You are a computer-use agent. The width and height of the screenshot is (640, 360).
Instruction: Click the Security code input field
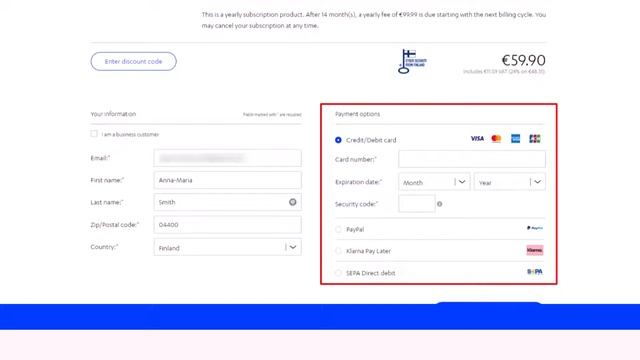417,204
